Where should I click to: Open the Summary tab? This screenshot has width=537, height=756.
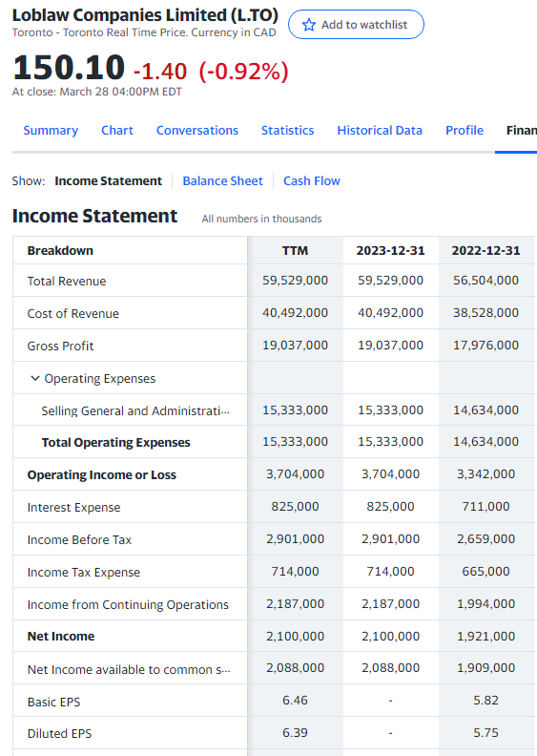pos(51,130)
